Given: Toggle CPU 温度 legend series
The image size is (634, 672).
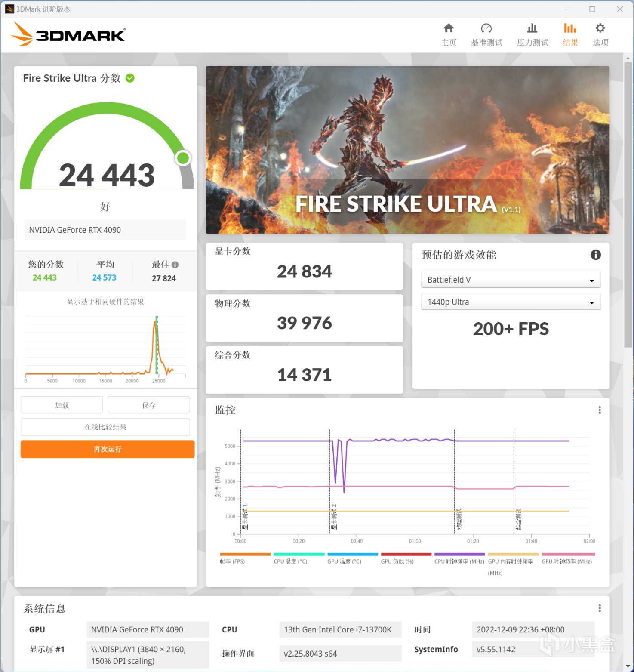Looking at the screenshot, I should point(299,558).
